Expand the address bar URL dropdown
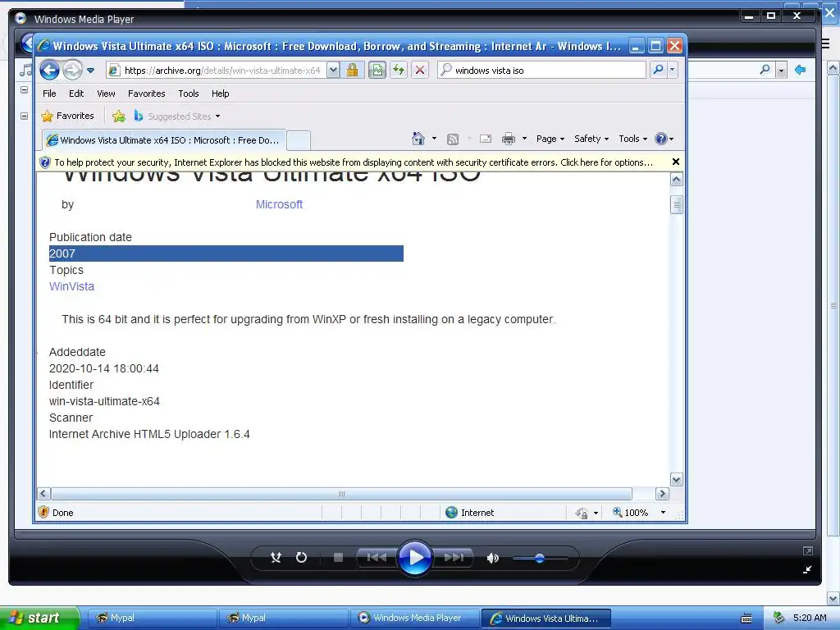Screen dimensions: 840x630 [333, 71]
